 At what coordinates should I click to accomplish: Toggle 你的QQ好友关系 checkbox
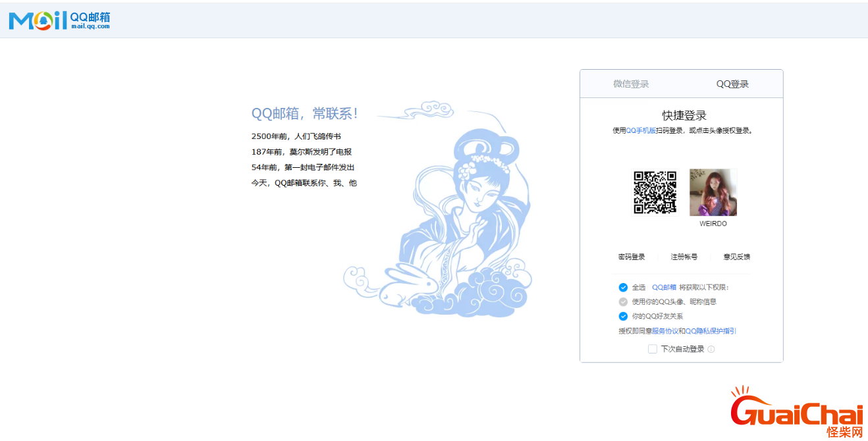point(623,316)
